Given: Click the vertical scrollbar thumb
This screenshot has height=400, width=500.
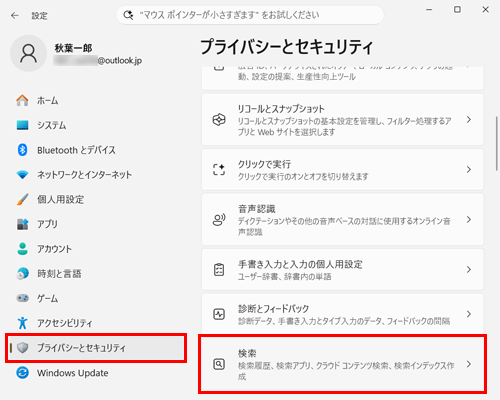Looking at the screenshot, I should coord(497,143).
